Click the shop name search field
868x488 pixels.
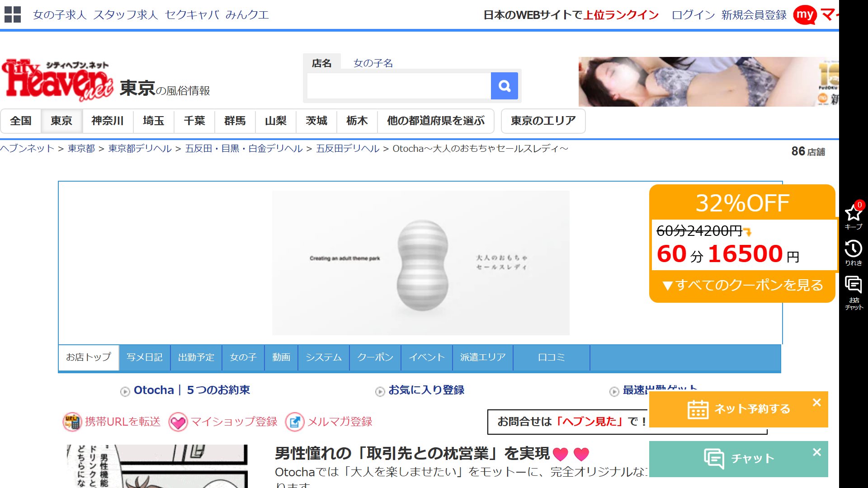(399, 86)
